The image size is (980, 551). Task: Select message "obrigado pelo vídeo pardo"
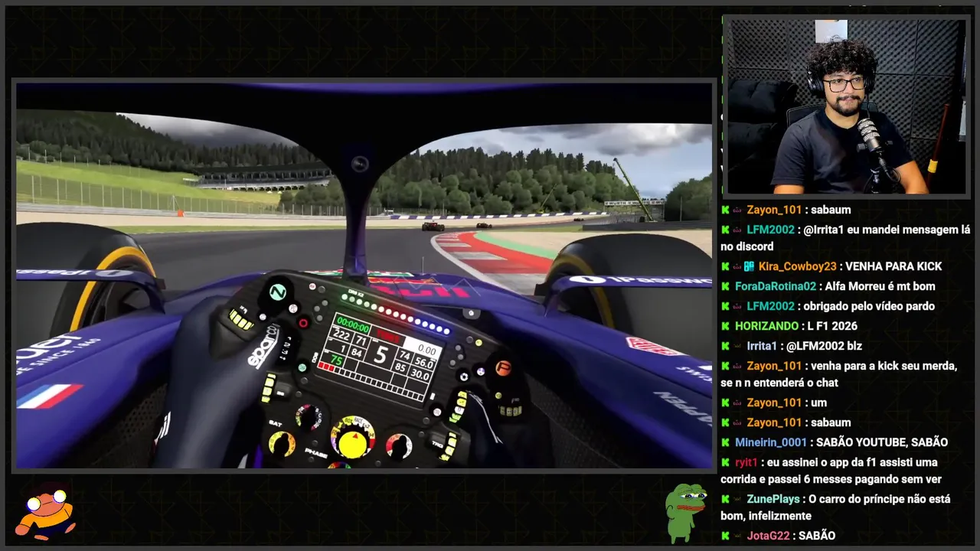[869, 306]
